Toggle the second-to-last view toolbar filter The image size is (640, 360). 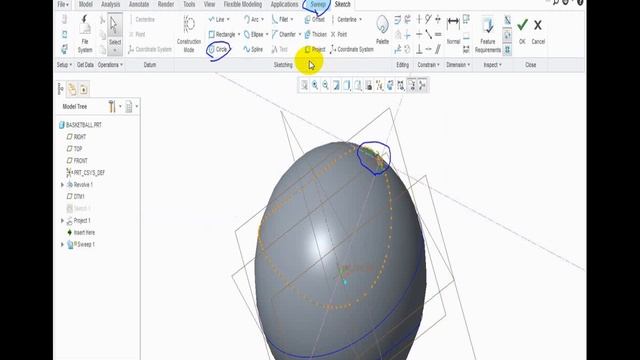(x=412, y=85)
